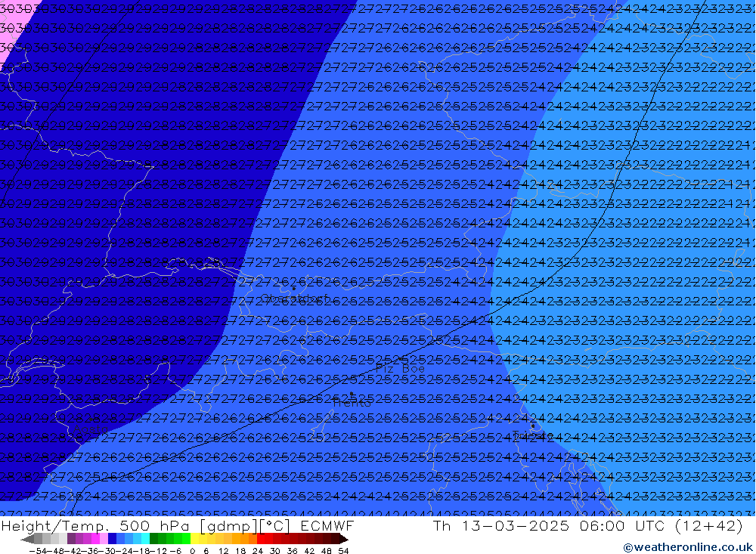Image resolution: width=756 pixels, height=554 pixels.
Task: Click the Oberstdorf station dot on the map
Action: tap(293, 288)
